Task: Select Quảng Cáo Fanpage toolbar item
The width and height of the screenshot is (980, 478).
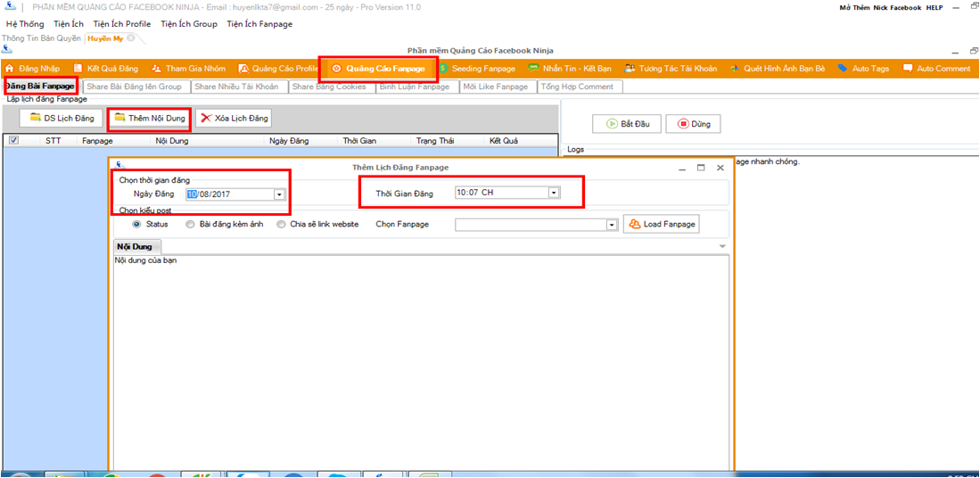Action: point(378,68)
